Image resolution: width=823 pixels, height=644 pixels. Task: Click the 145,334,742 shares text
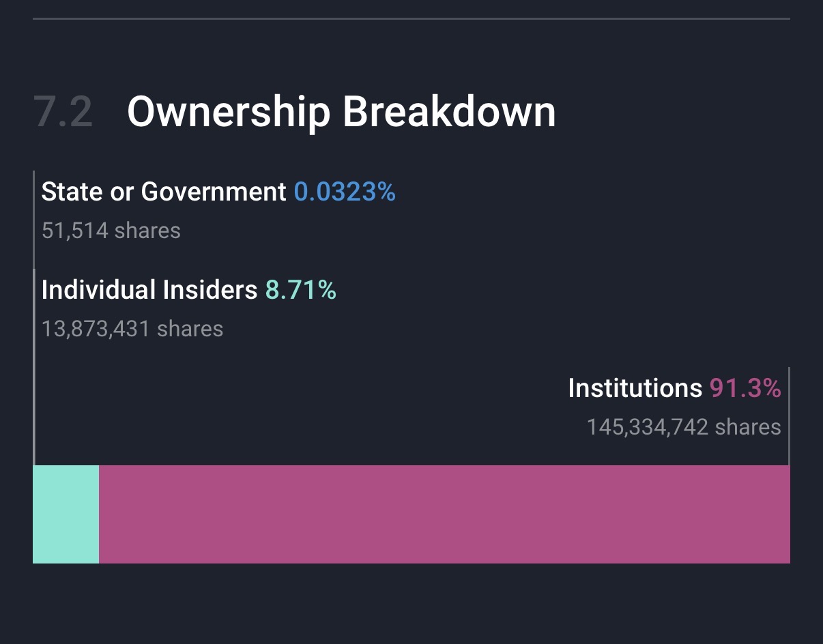tap(684, 427)
